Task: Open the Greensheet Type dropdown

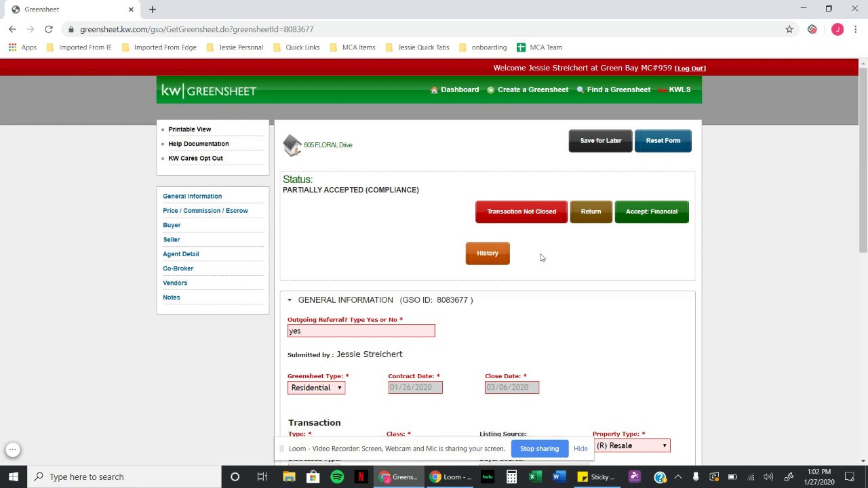Action: coord(316,388)
